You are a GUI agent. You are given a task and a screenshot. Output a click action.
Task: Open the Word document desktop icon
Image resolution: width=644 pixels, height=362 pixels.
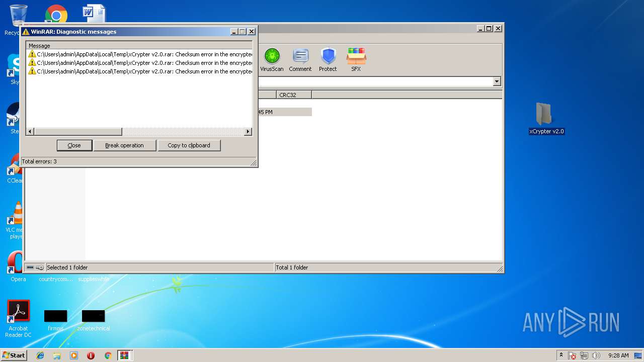pyautogui.click(x=94, y=14)
